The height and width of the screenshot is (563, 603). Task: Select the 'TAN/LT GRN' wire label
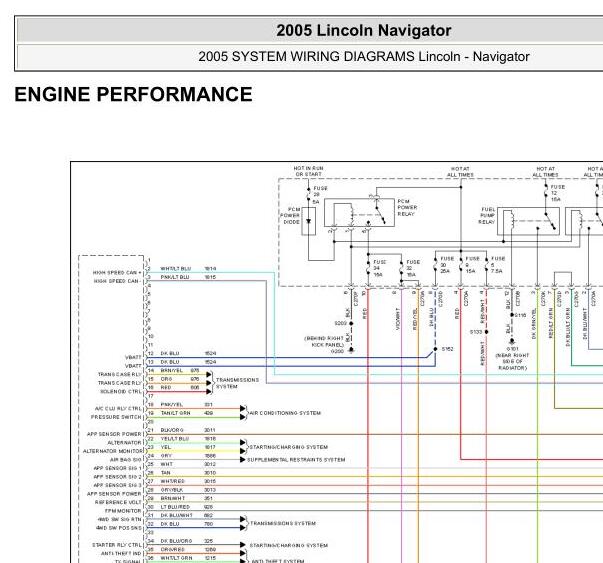pyautogui.click(x=175, y=413)
